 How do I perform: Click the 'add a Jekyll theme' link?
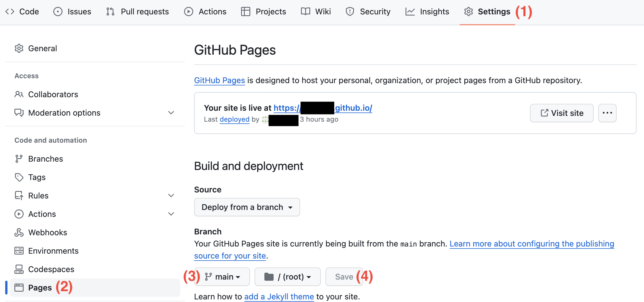tap(279, 297)
